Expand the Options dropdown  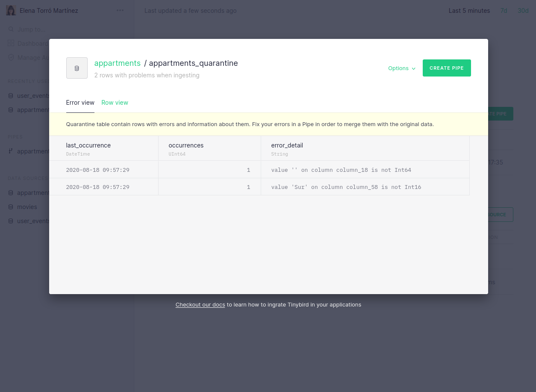[x=398, y=68]
